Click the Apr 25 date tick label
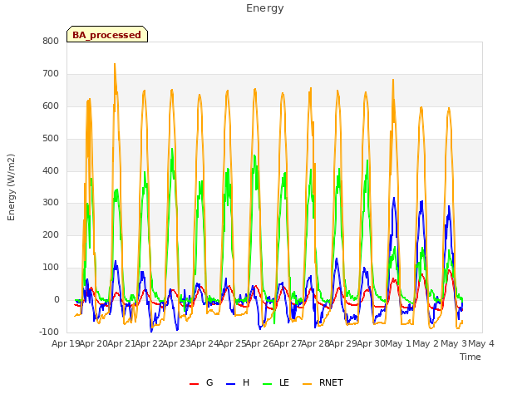This screenshot has width=532, height=399. (233, 343)
